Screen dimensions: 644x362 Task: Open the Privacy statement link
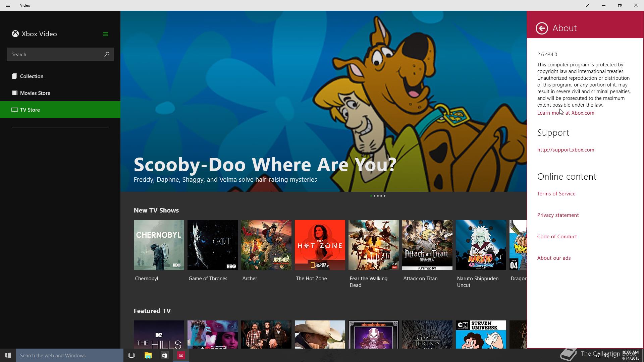[x=558, y=215]
